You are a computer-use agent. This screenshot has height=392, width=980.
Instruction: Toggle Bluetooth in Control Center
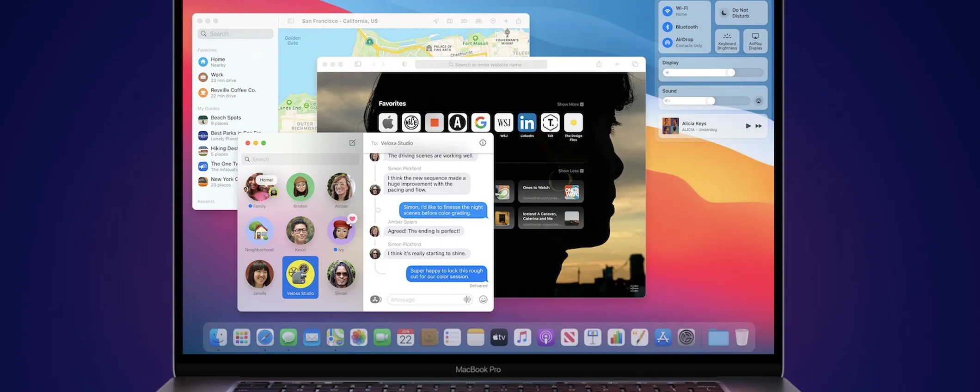(x=668, y=27)
